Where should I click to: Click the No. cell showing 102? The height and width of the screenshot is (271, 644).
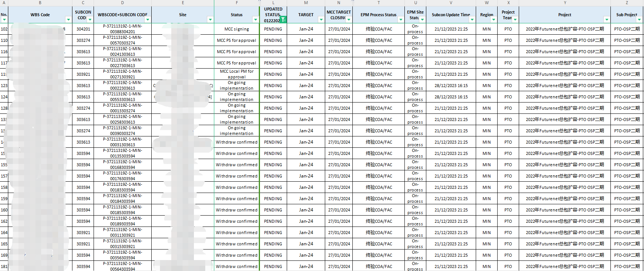pos(4,29)
